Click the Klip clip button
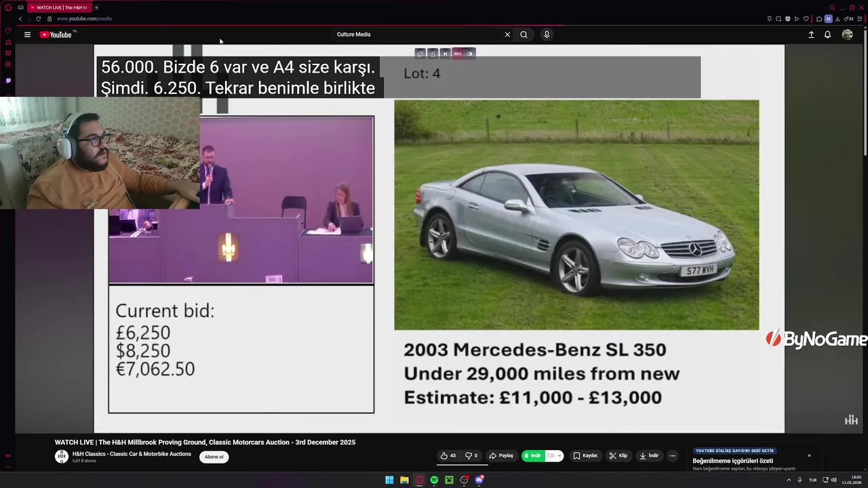The height and width of the screenshot is (488, 868). point(618,455)
